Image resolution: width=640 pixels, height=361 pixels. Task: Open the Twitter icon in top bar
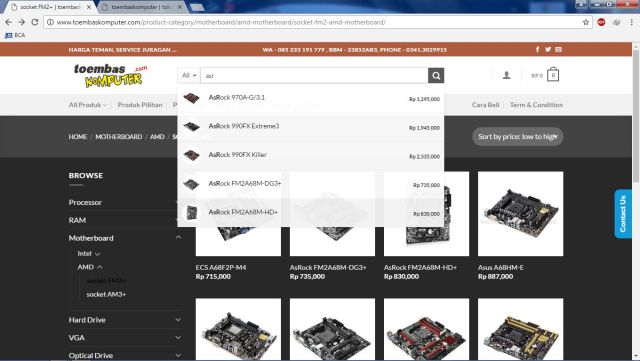(x=548, y=49)
